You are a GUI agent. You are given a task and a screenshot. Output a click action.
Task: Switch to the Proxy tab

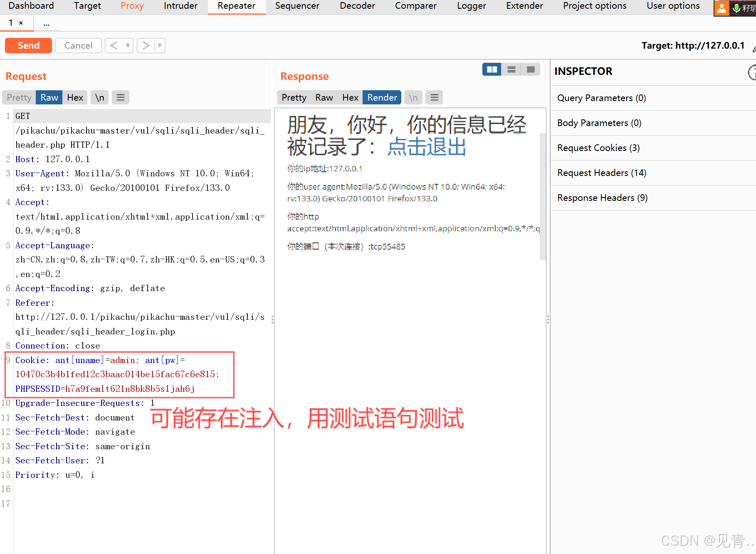coord(132,6)
